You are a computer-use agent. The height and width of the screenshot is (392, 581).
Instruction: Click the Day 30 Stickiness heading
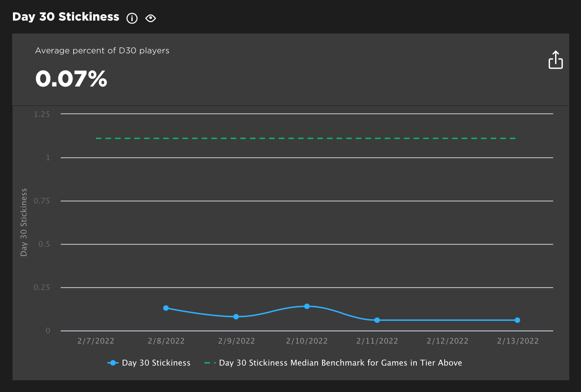[x=66, y=17]
